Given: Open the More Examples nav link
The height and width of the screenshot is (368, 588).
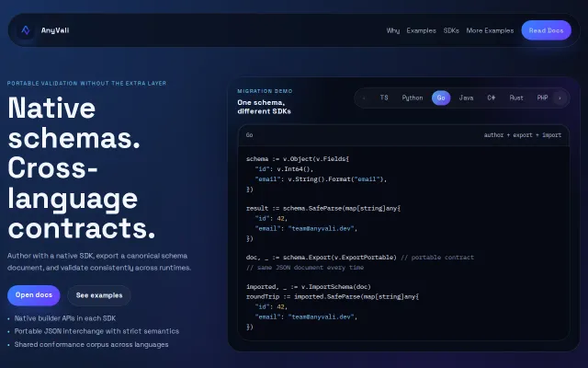Looking at the screenshot, I should click(490, 30).
